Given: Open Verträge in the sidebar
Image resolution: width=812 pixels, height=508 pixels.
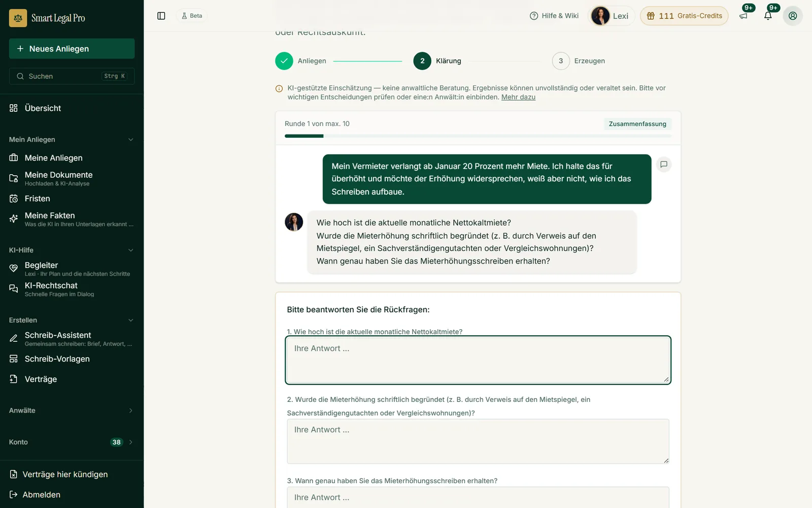Looking at the screenshot, I should (x=72, y=379).
